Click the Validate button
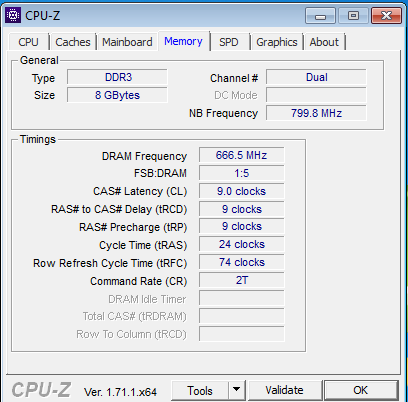 pyautogui.click(x=284, y=390)
